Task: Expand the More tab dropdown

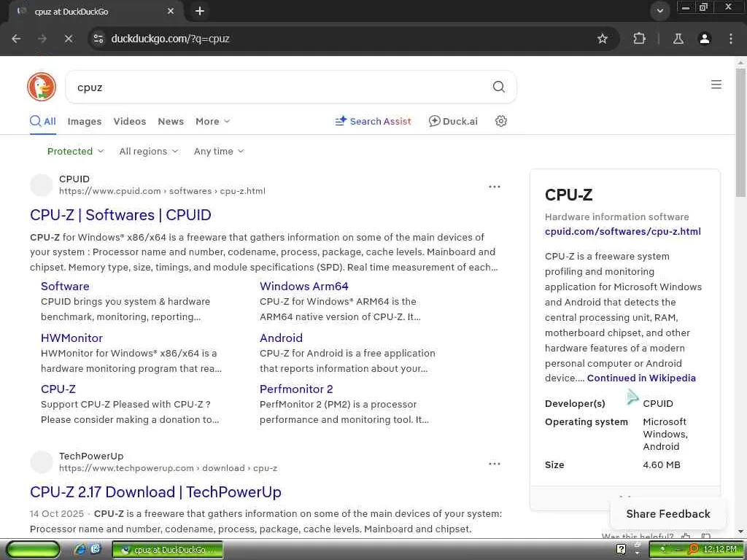Action: coord(212,121)
